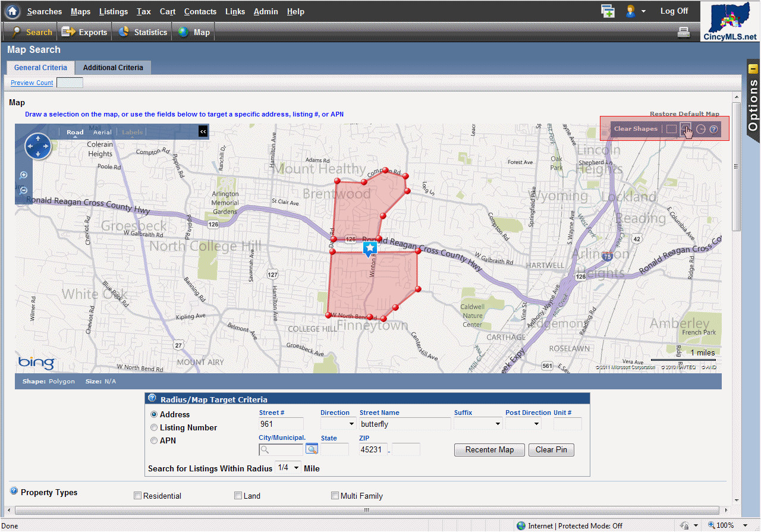The image size is (761, 532).
Task: Click the blue star pin on the map
Action: click(370, 248)
